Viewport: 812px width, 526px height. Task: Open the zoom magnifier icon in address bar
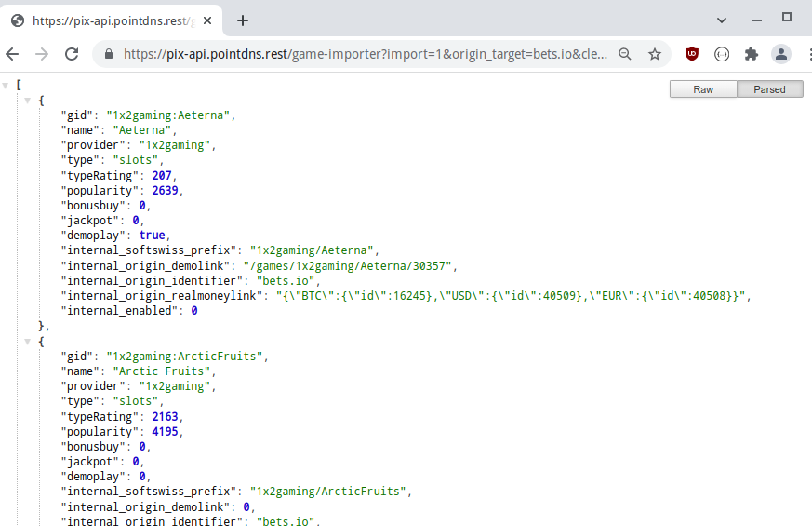point(625,54)
